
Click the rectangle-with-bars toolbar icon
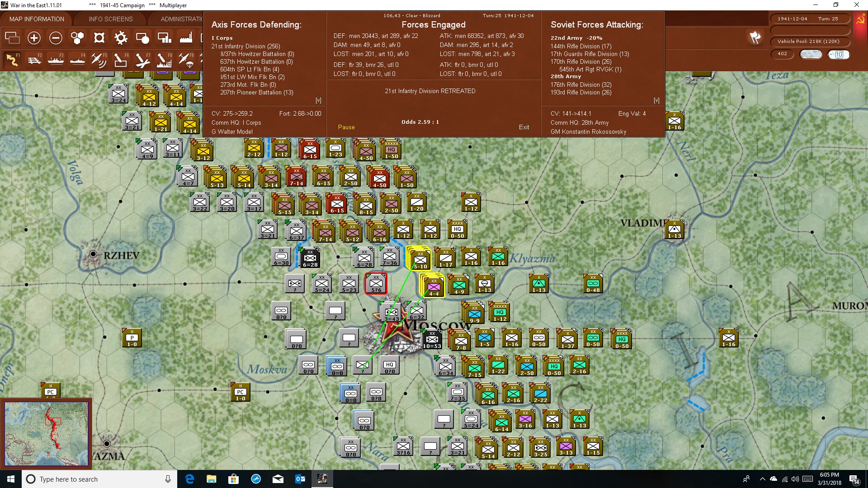coord(164,38)
